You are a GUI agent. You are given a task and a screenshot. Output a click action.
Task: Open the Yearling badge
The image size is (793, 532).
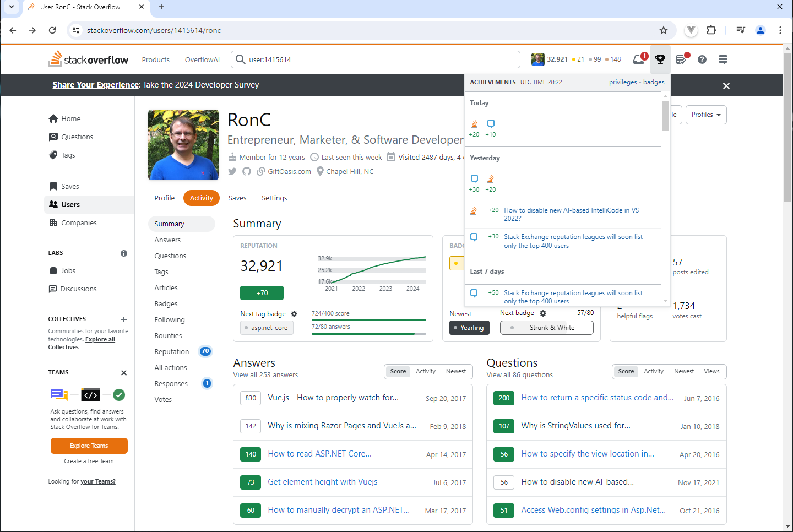469,328
